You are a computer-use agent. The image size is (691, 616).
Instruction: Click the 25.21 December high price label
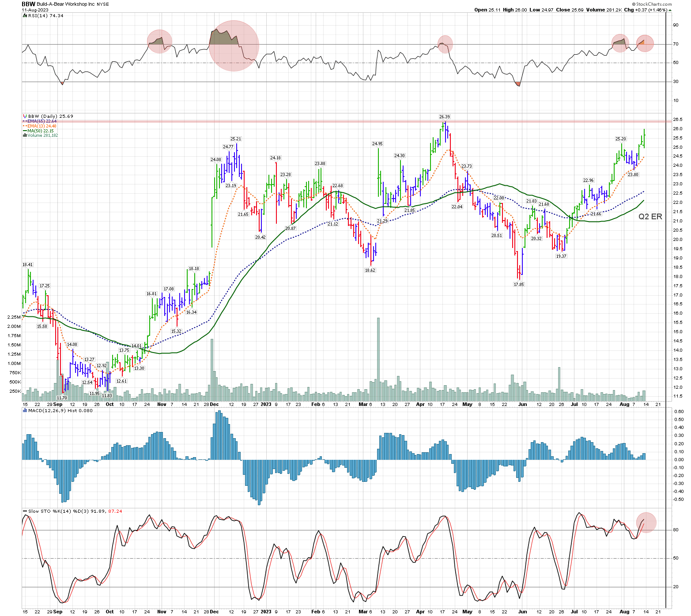click(236, 139)
